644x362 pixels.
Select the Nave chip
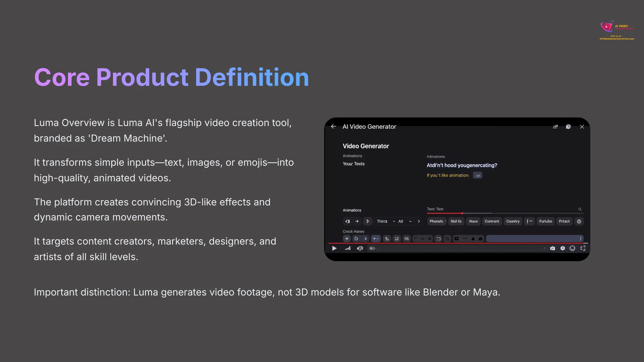coord(473,221)
